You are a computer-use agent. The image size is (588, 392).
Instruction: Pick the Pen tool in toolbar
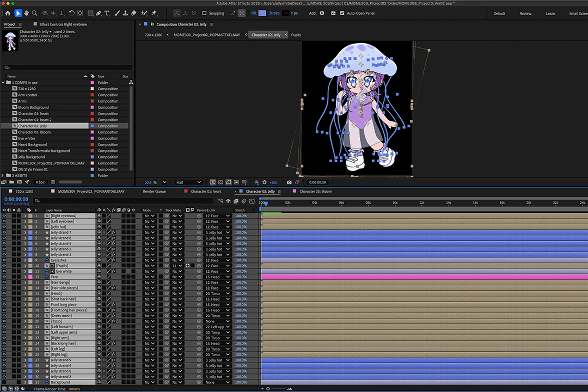coord(99,13)
